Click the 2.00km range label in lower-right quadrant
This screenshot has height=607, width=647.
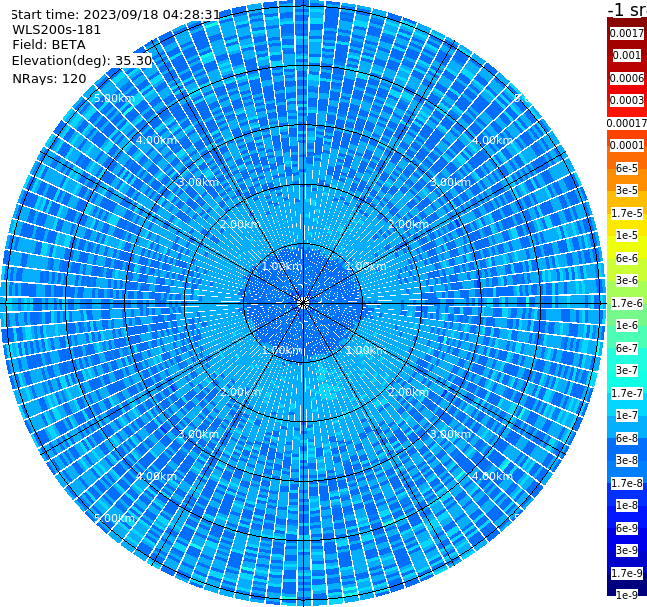point(409,392)
